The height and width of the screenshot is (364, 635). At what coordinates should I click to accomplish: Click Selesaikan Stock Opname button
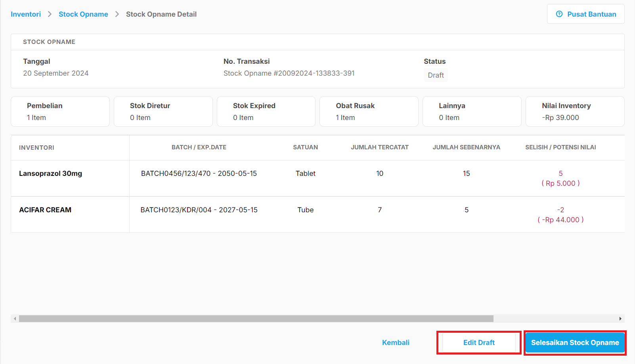coord(575,343)
